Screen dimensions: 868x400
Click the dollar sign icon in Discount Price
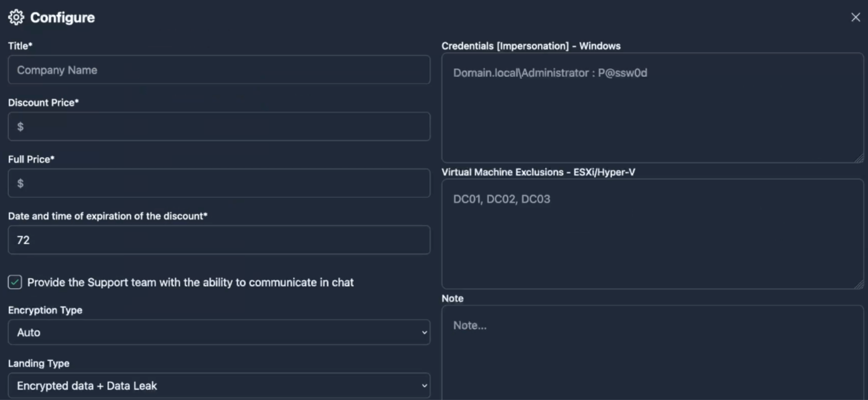[20, 126]
